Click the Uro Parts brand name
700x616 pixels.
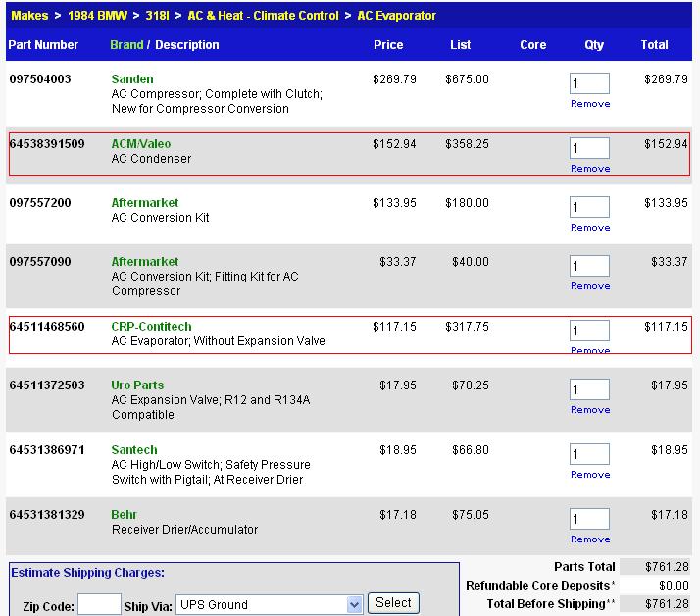(x=137, y=385)
